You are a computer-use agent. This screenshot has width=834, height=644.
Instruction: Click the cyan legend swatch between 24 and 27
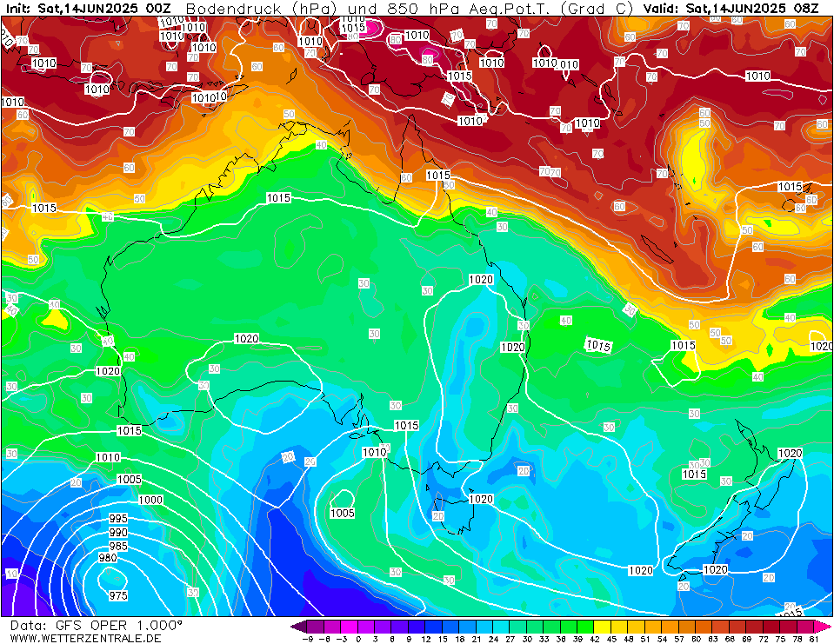click(x=501, y=626)
